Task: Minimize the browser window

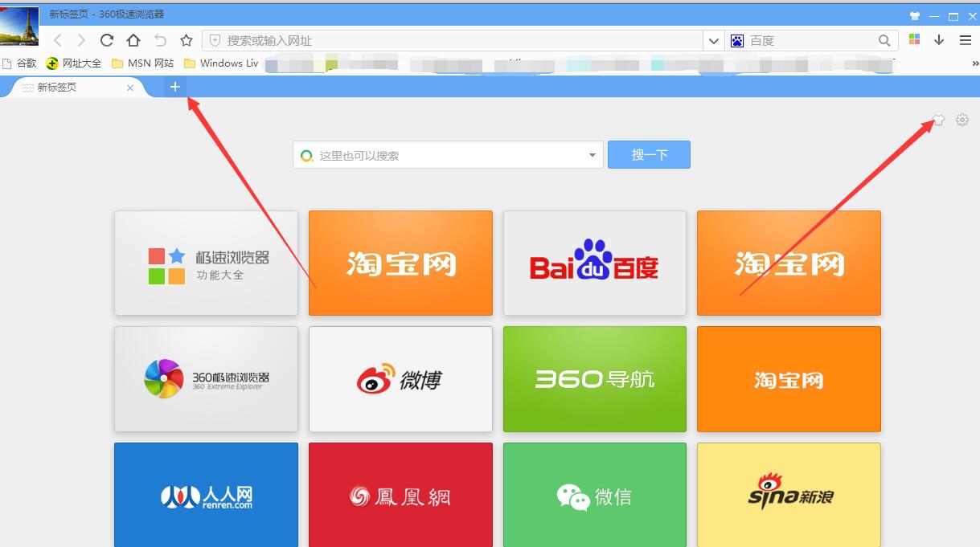Action: [x=934, y=16]
